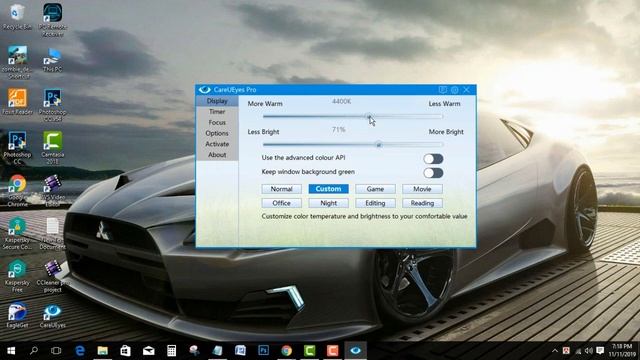
Task: Switch to the Timer tab
Action: (x=217, y=111)
